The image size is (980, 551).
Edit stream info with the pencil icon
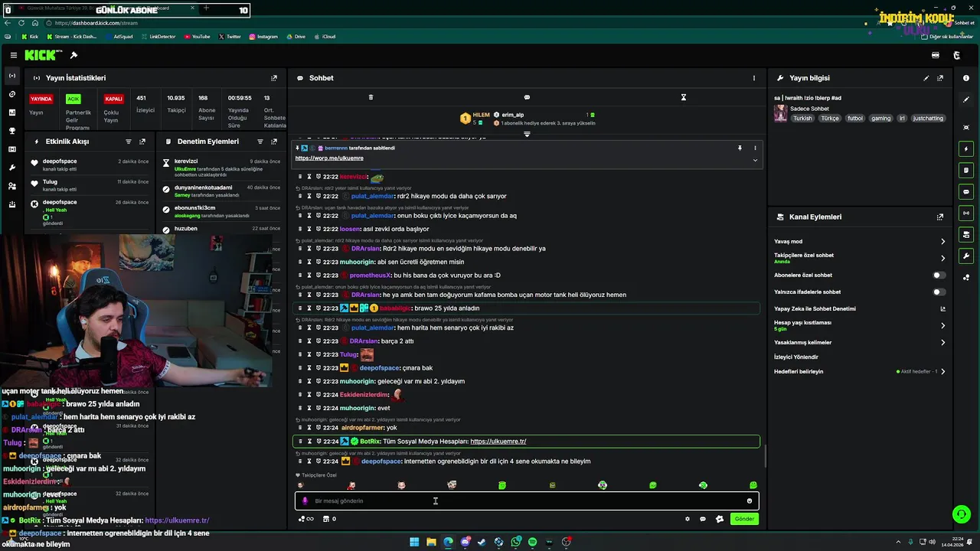pos(926,78)
